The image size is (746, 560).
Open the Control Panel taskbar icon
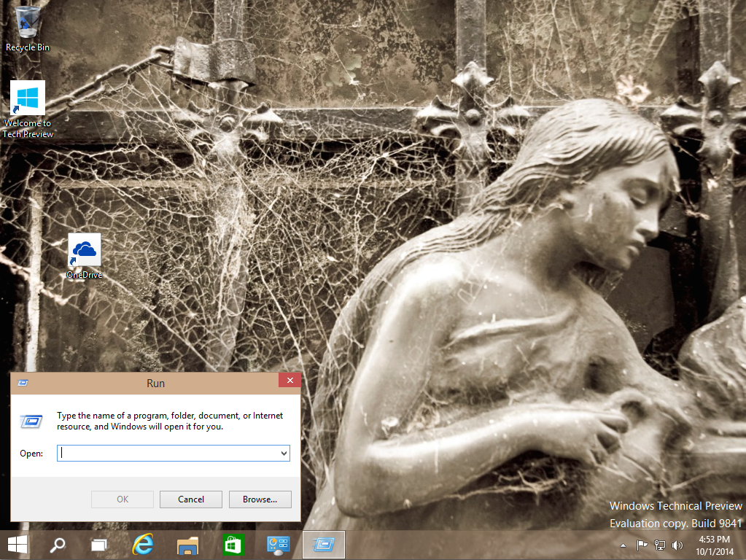279,545
